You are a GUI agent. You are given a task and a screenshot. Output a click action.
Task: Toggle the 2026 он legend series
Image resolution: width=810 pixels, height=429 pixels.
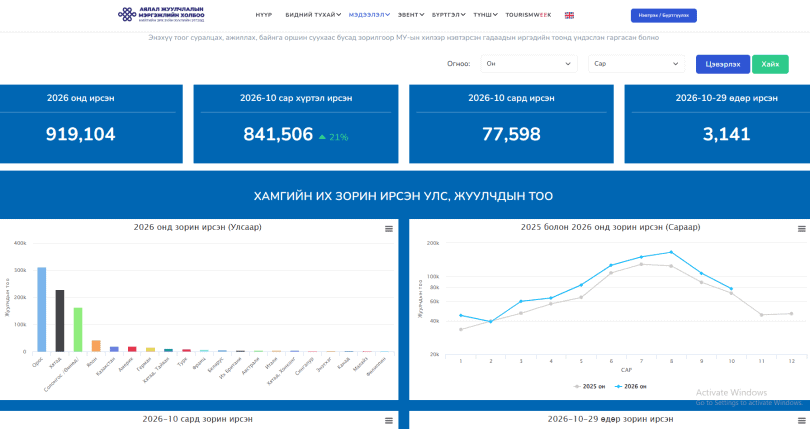coord(630,386)
